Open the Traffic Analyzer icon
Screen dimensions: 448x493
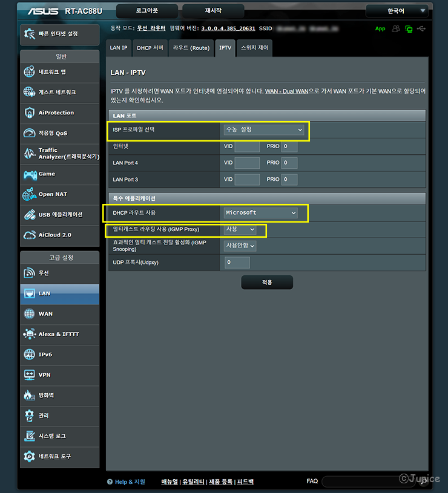click(x=29, y=154)
